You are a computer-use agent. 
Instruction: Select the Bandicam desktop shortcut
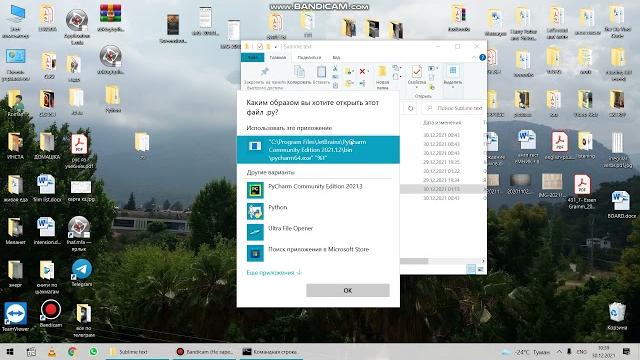tap(51, 314)
